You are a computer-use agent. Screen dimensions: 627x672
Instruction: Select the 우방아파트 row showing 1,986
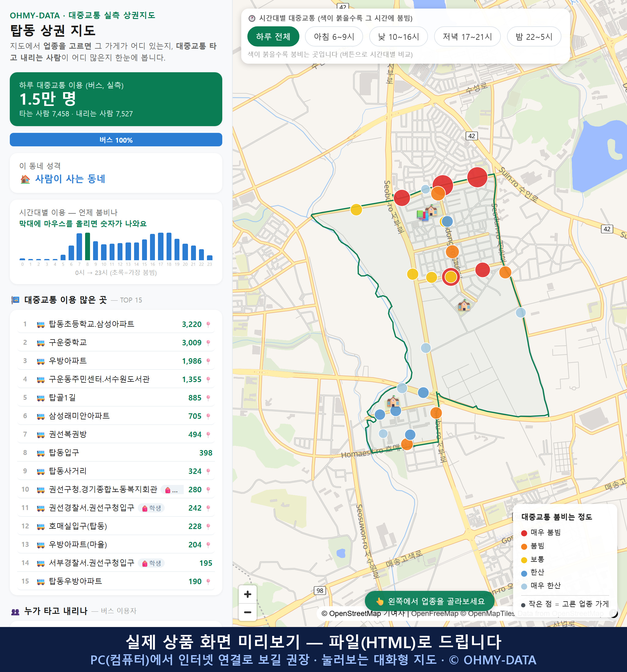pyautogui.click(x=116, y=361)
